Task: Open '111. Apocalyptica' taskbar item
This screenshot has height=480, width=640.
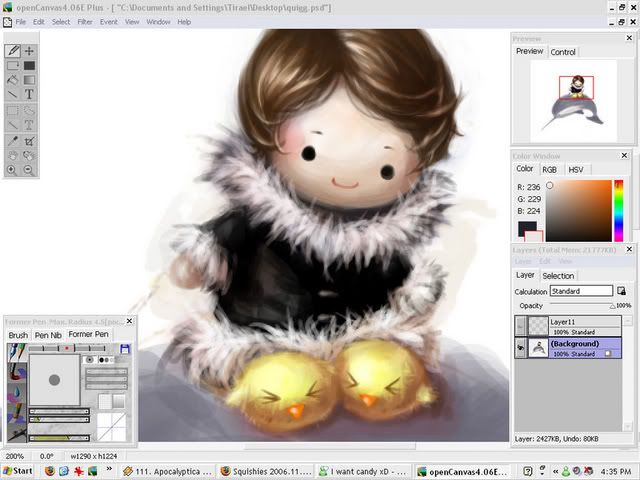Action: [167, 471]
